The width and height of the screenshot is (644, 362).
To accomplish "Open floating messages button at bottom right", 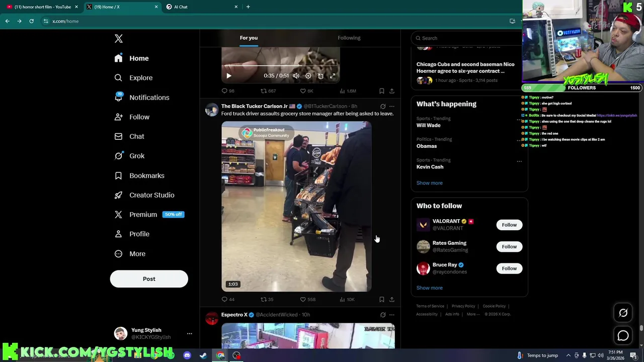I will tap(623, 336).
